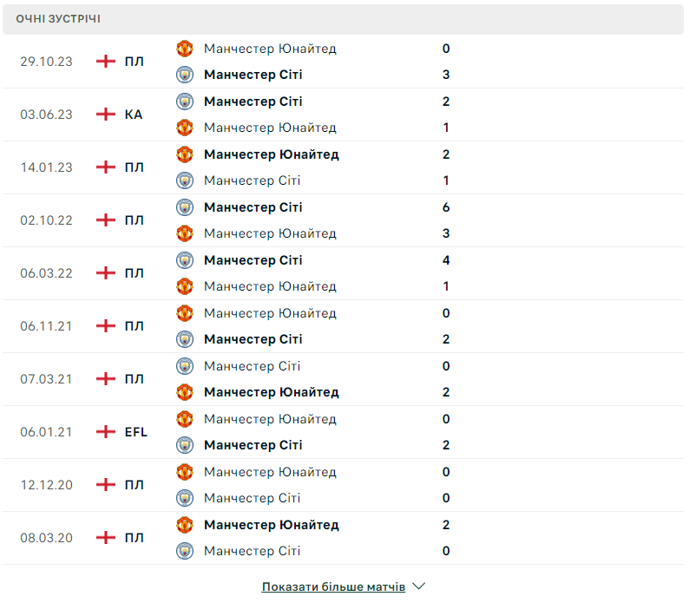Click Manchester United crest in 29.10.23 match

(x=184, y=49)
